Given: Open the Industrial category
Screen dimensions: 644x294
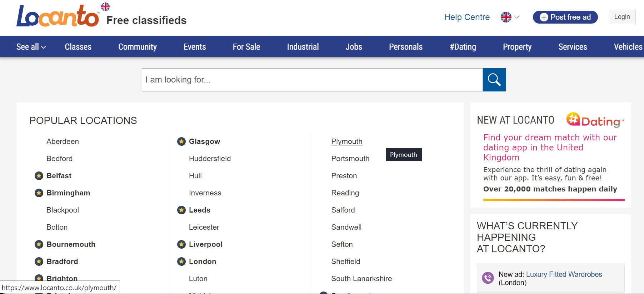Looking at the screenshot, I should click(303, 47).
